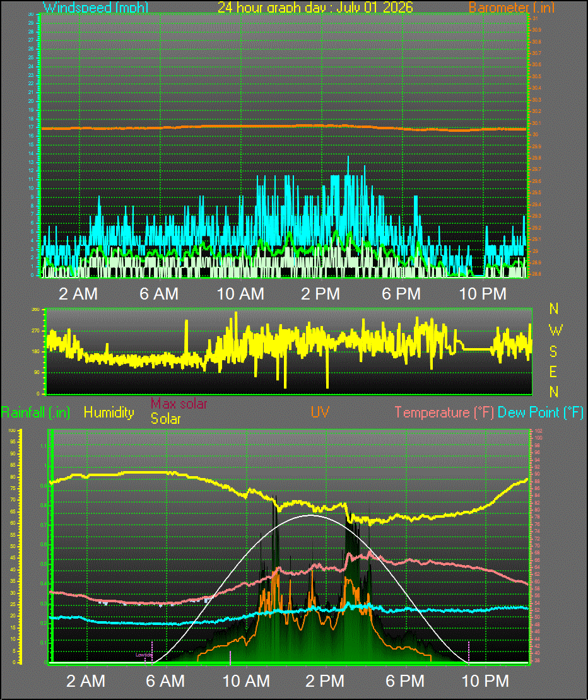Click the "Barometer (.in)" orange label
This screenshot has width=588, height=700.
[x=512, y=7]
